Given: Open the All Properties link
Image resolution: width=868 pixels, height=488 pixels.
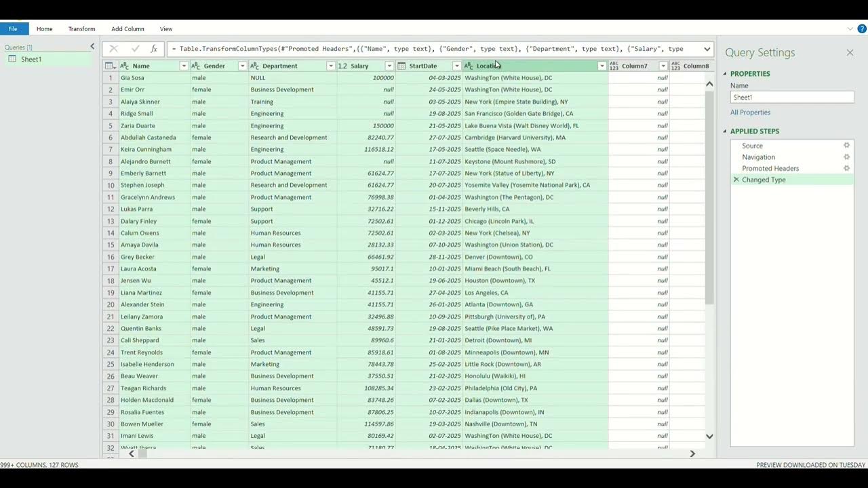Looking at the screenshot, I should pos(750,113).
